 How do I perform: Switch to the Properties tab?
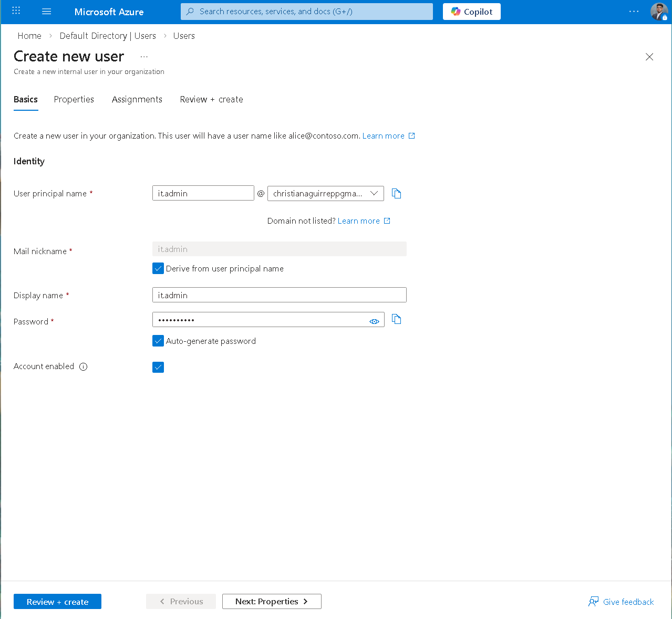tap(74, 99)
